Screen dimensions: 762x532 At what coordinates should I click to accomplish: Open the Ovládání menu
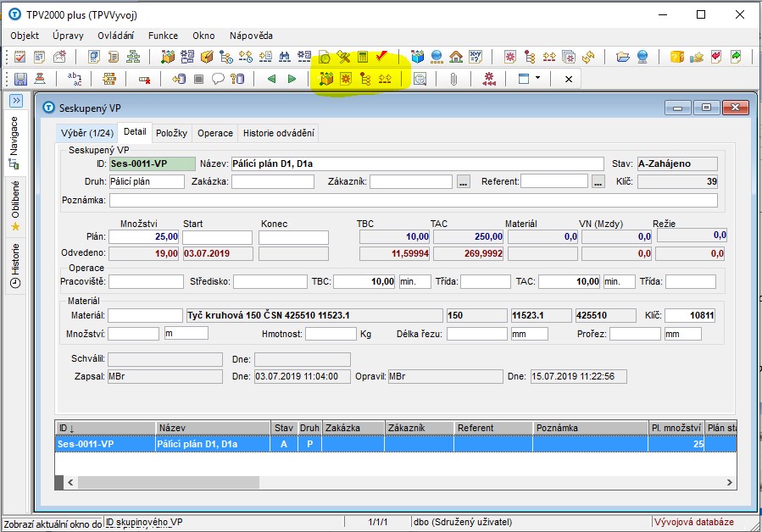click(x=115, y=36)
